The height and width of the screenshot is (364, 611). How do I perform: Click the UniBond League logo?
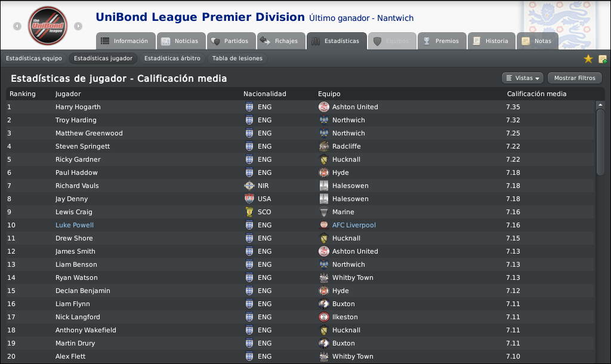click(x=48, y=26)
